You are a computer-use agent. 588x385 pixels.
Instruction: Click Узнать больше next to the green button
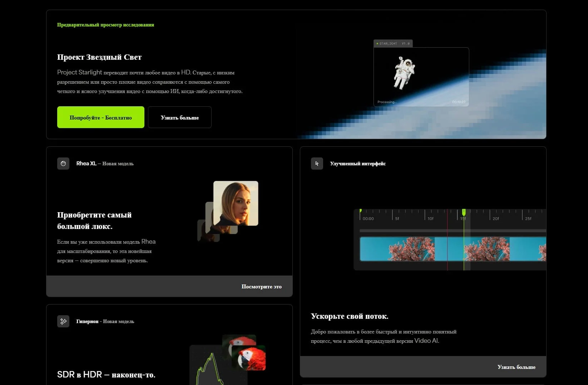[179, 117]
